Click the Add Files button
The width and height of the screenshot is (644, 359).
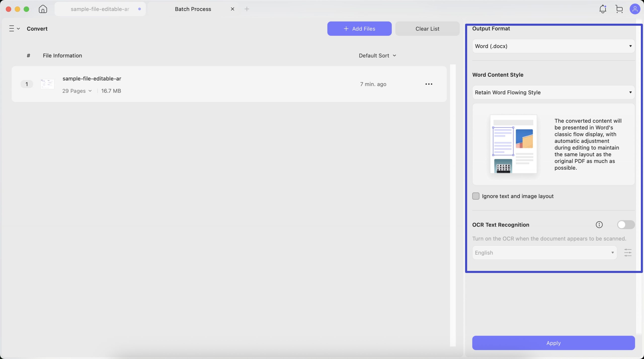click(359, 29)
